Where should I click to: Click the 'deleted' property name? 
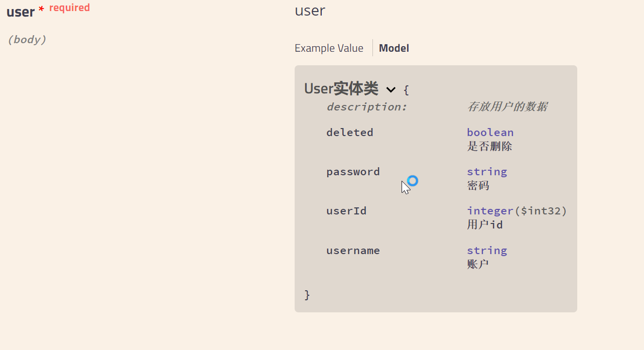[350, 133]
